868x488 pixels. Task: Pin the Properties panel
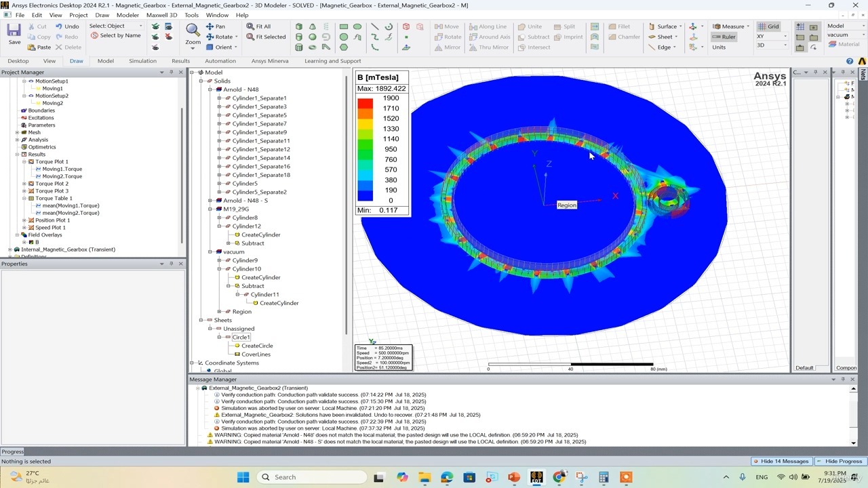(x=171, y=264)
